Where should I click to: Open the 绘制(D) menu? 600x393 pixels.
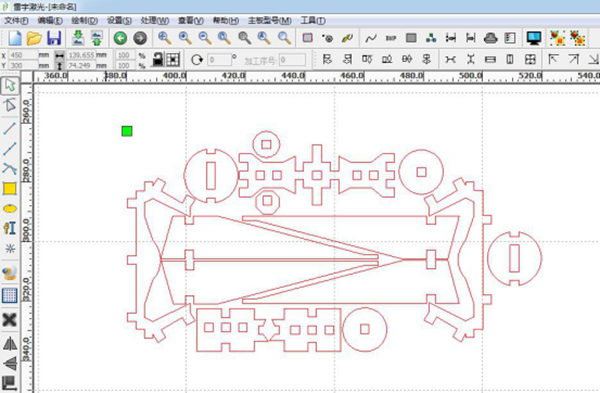pyautogui.click(x=85, y=21)
